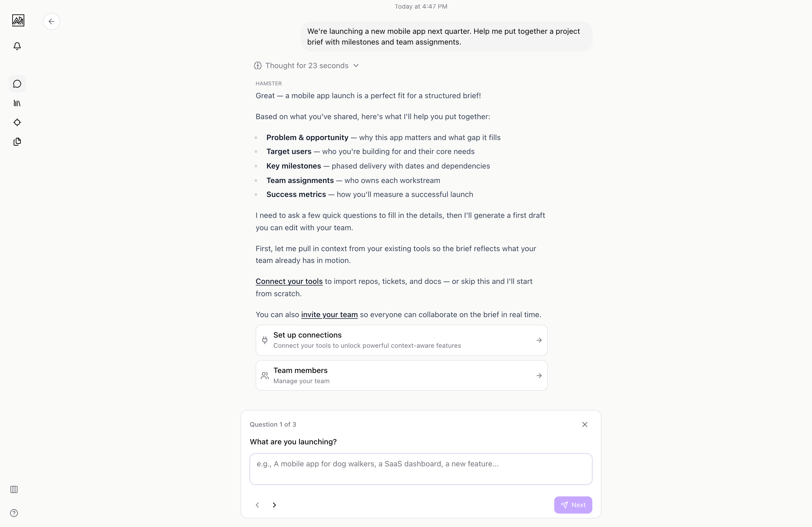This screenshot has width=812, height=527.
Task: Open the 'Connect your tools' link
Action: [x=289, y=281]
